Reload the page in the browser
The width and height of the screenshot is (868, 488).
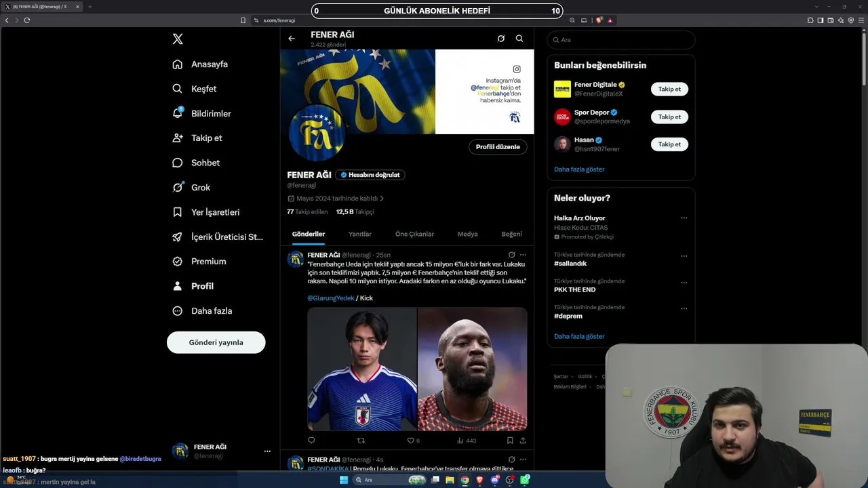[27, 20]
